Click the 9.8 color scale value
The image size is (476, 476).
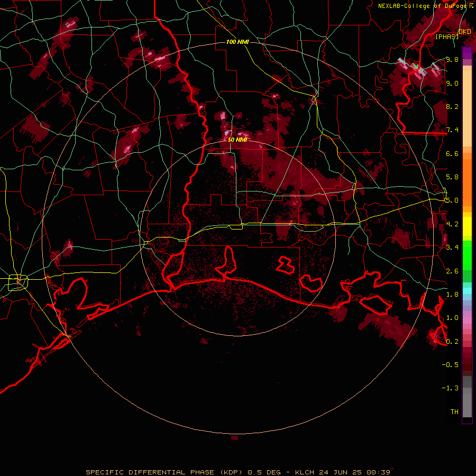452,59
